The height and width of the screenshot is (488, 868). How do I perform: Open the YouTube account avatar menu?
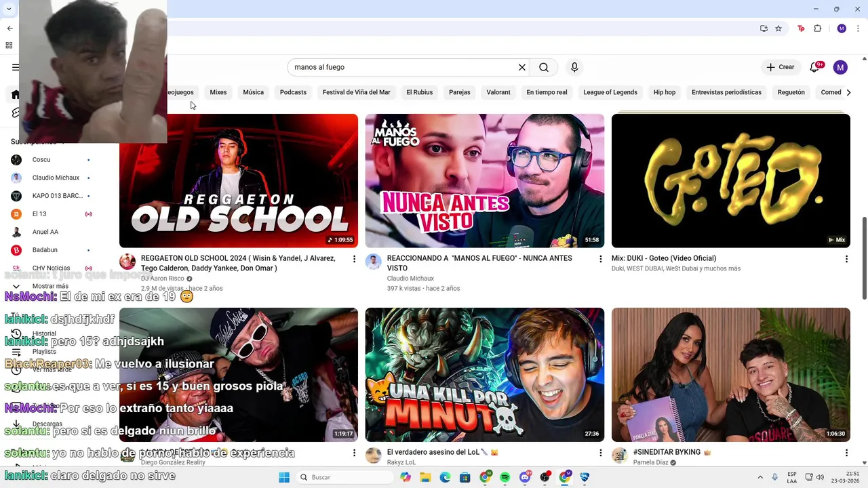(x=840, y=67)
